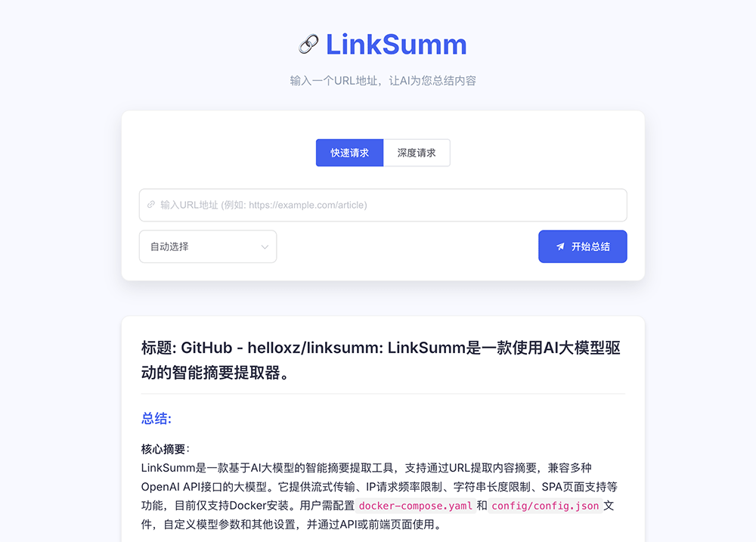Open the 自动选择 model dropdown

tap(208, 246)
